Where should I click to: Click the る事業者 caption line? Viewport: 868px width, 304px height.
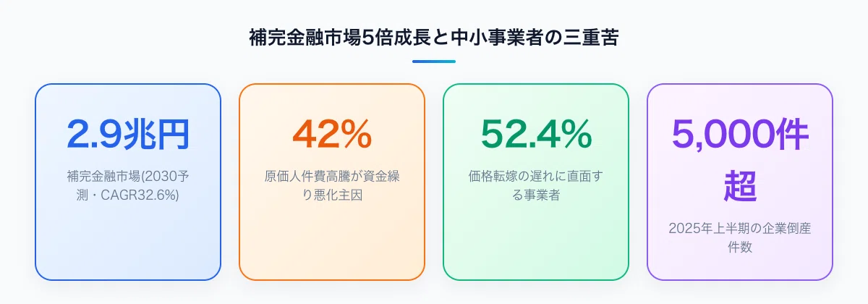[x=536, y=195]
